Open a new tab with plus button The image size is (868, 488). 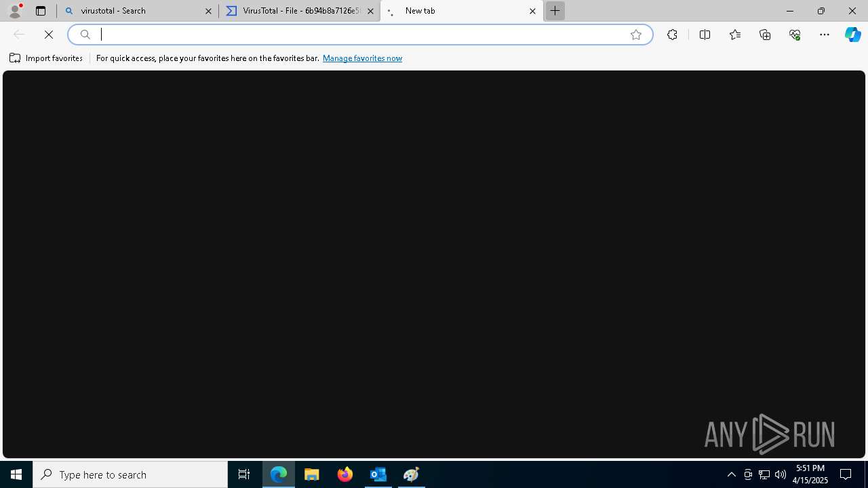(x=555, y=11)
